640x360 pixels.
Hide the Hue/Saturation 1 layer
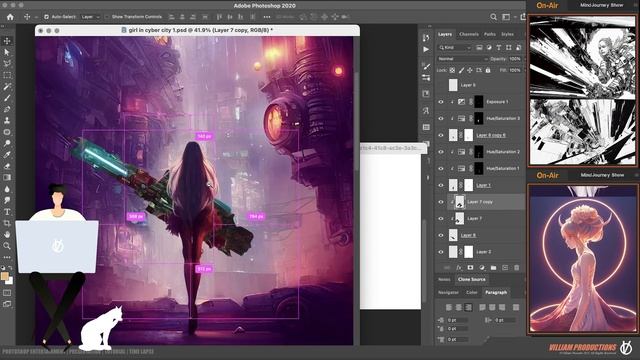click(441, 168)
